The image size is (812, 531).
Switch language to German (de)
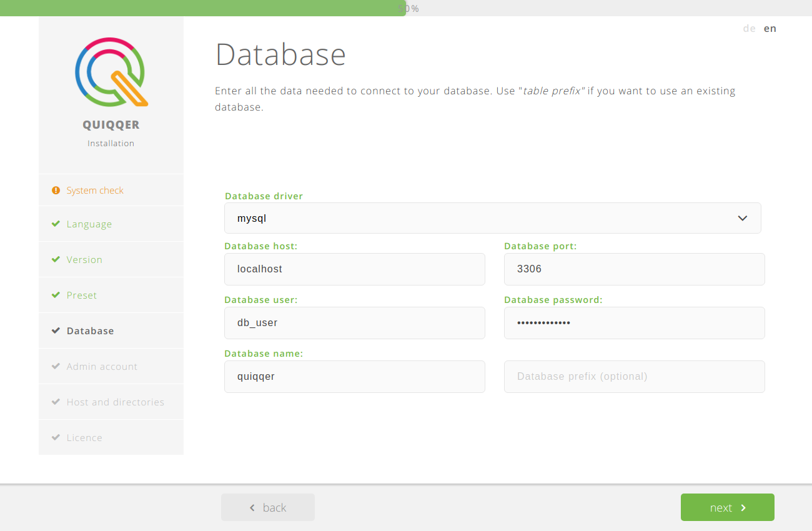pos(749,28)
